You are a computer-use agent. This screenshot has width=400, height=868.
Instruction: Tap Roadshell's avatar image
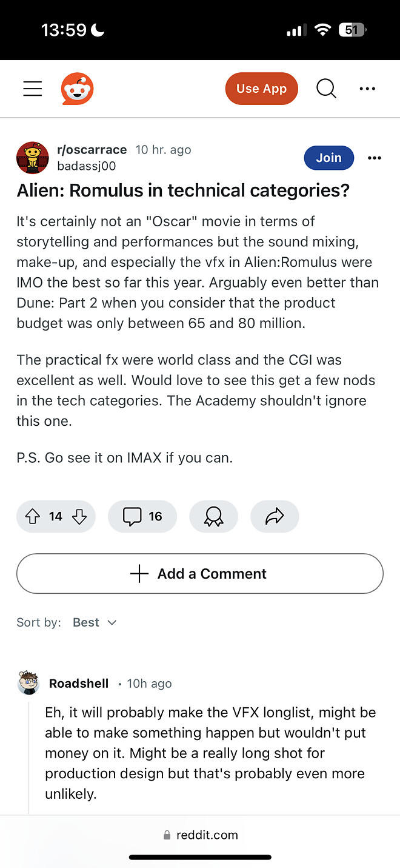(28, 683)
